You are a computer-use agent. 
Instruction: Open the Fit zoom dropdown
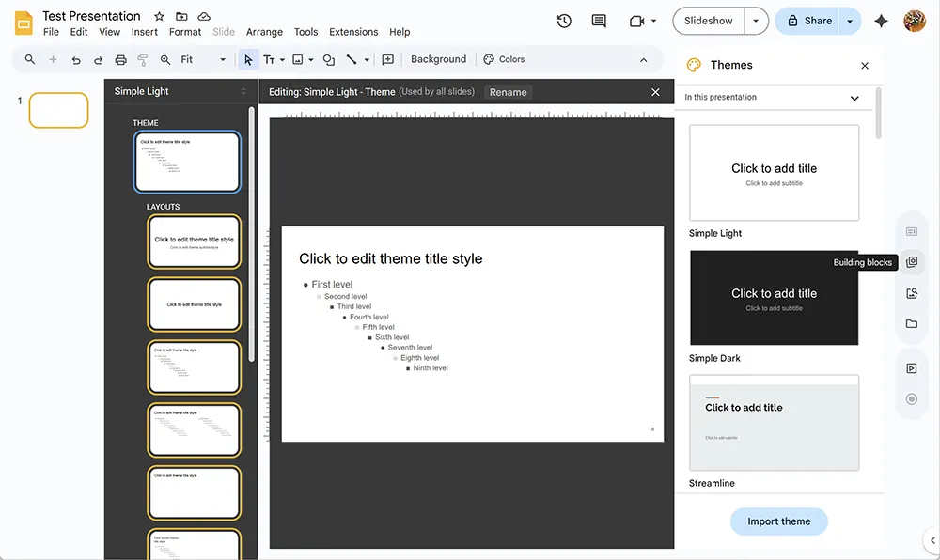point(223,58)
